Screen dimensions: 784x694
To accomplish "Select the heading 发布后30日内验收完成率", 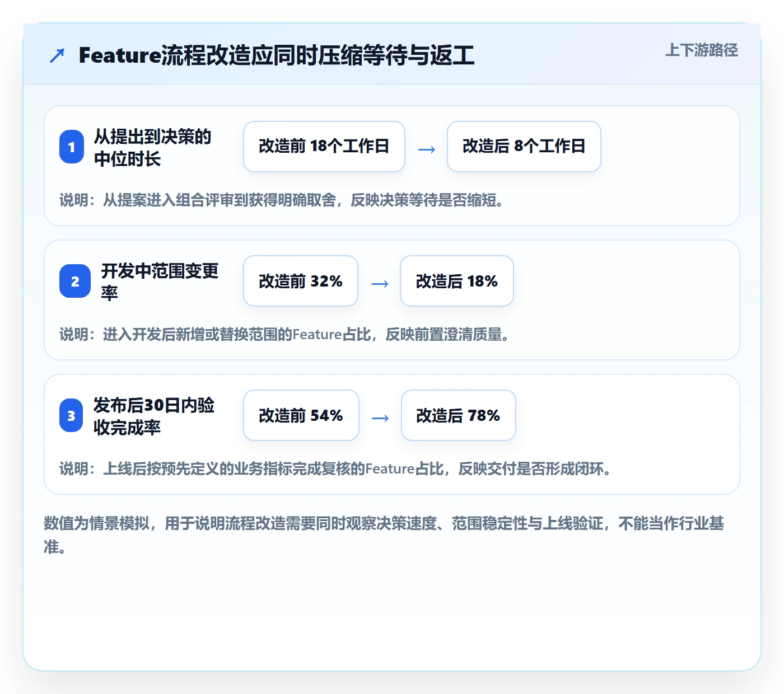I will click(154, 416).
